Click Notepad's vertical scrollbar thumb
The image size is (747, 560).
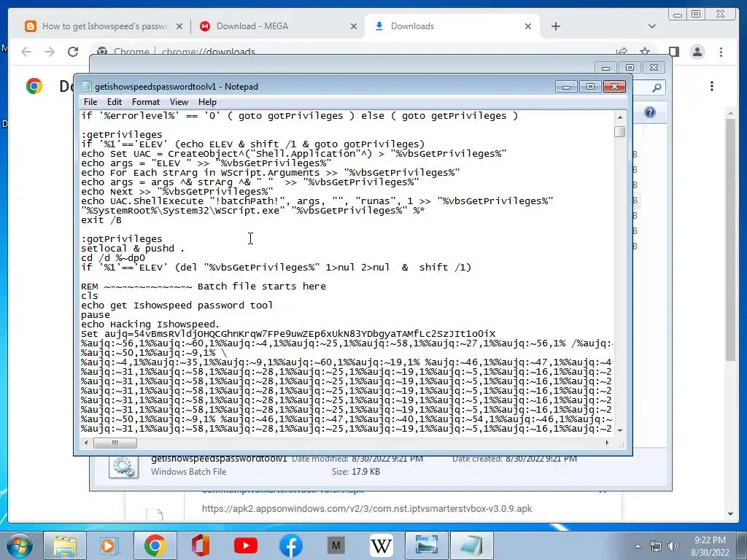620,131
